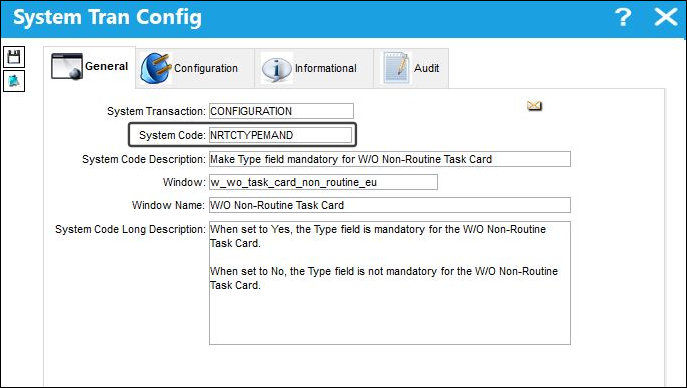The width and height of the screenshot is (687, 388).
Task: Open the Configuration tab
Action: (x=195, y=68)
